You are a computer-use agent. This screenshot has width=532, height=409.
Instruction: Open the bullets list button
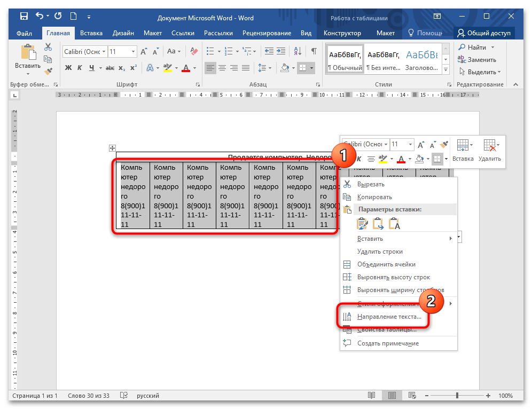210,51
